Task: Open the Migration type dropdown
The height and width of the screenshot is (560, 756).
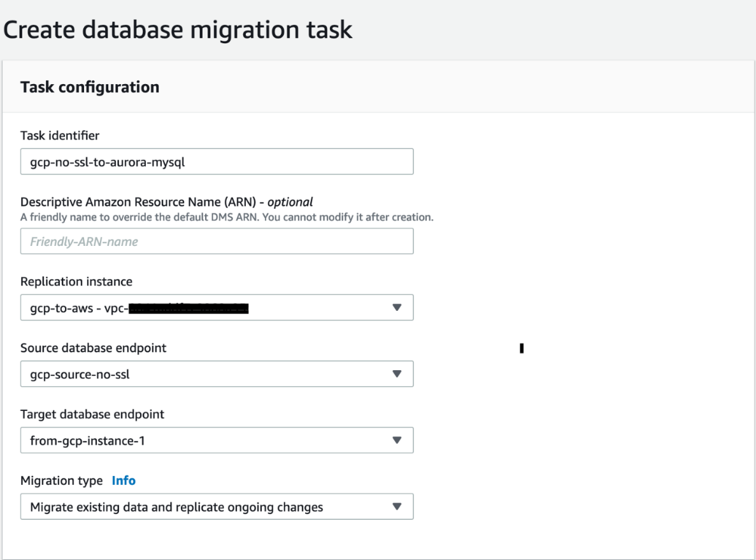Action: 217,506
